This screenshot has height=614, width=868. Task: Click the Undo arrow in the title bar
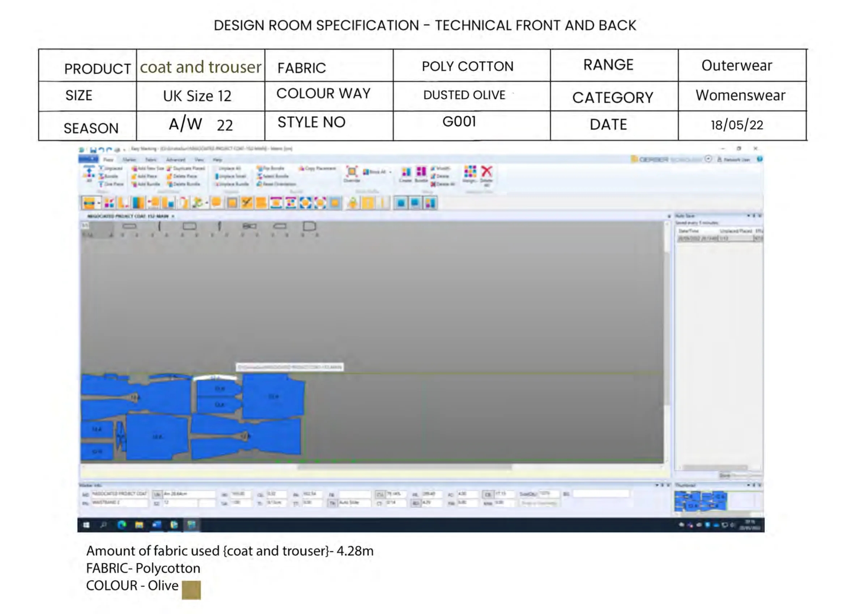pyautogui.click(x=101, y=150)
